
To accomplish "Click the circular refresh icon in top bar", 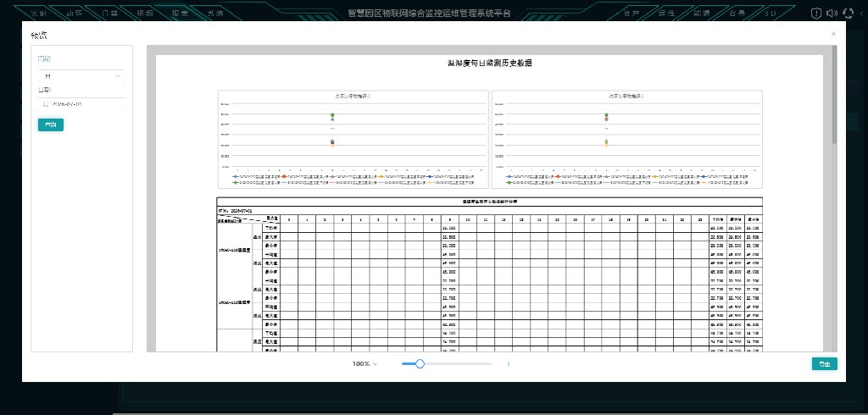I will (848, 13).
